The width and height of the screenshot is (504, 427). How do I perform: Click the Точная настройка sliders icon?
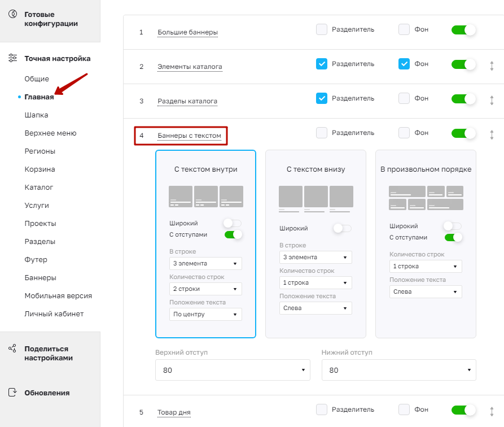tap(12, 58)
